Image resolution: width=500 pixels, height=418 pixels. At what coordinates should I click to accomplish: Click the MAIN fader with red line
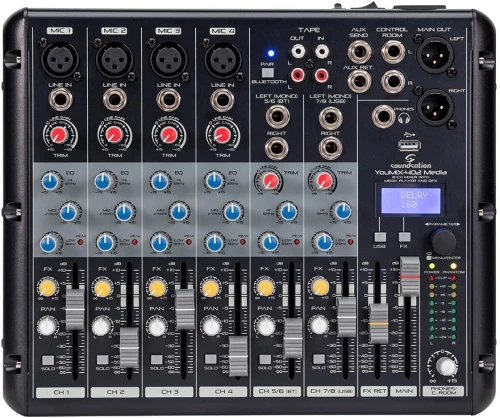[x=410, y=276]
